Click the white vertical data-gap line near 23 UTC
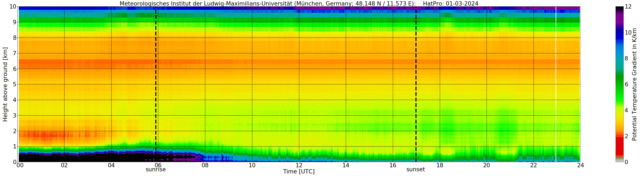This screenshot has width=644, height=176. (x=556, y=85)
